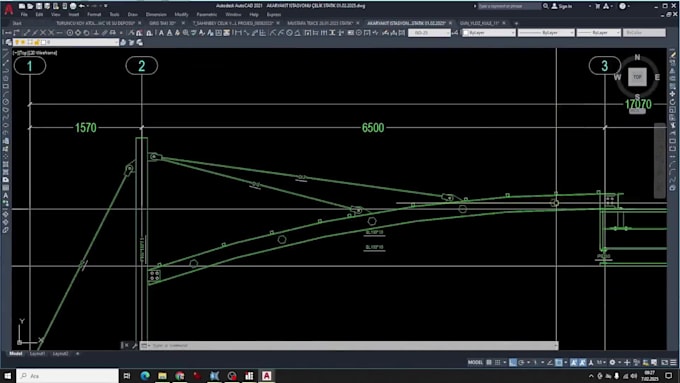Toggle Ortho mode in status bar
This screenshot has width=680, height=383.
(x=513, y=363)
